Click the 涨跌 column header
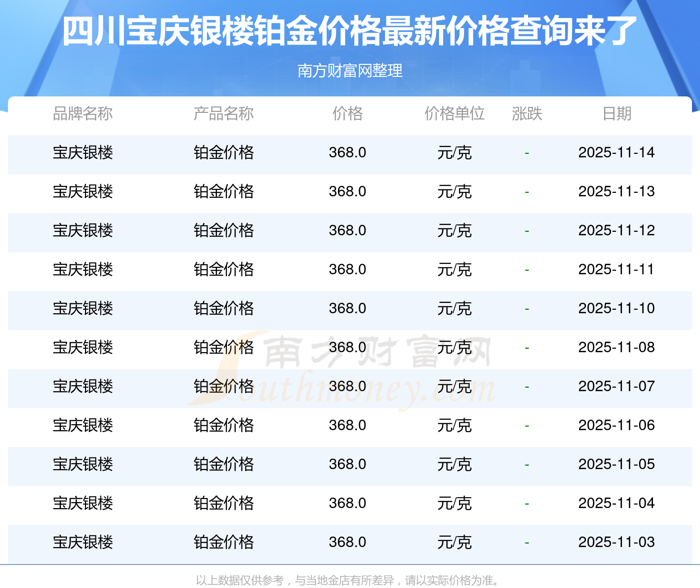 (x=527, y=114)
